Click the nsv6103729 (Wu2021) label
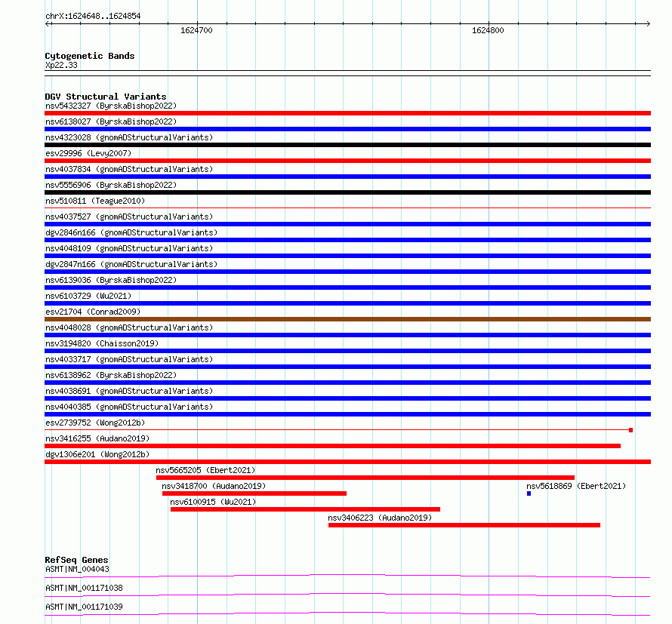 [88, 296]
